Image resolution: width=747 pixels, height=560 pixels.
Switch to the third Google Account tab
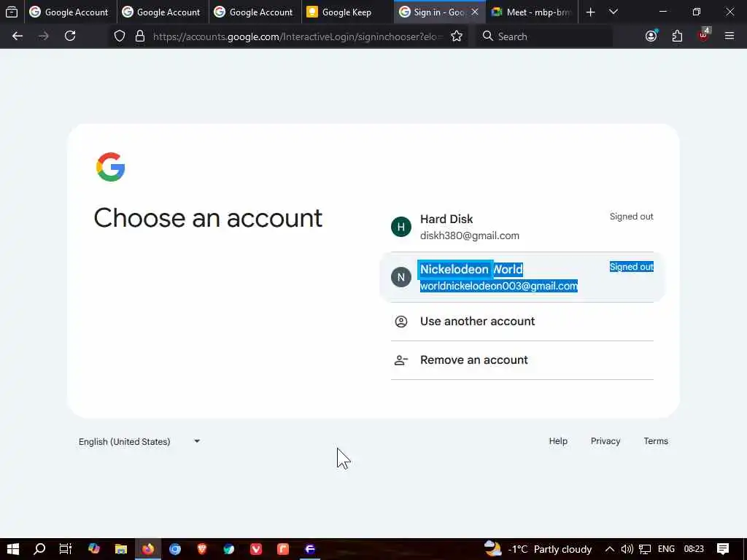coord(255,12)
